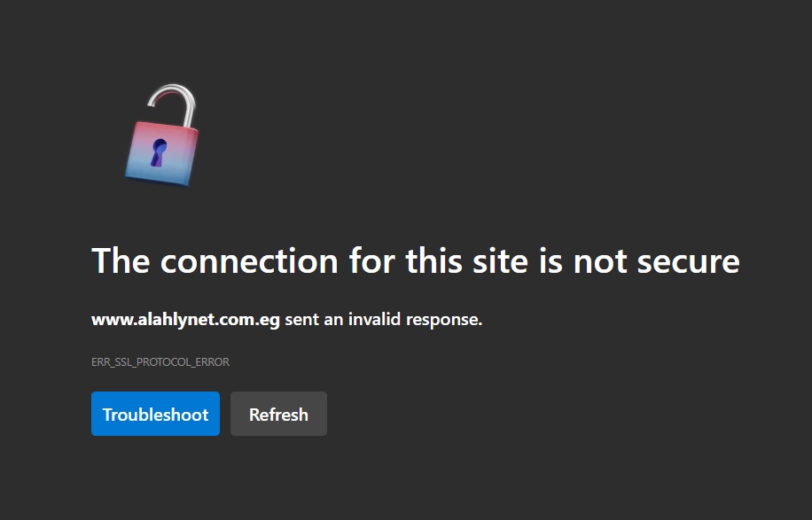
Task: Activate Troubleshoot to diagnose the SSL problem
Action: (155, 414)
